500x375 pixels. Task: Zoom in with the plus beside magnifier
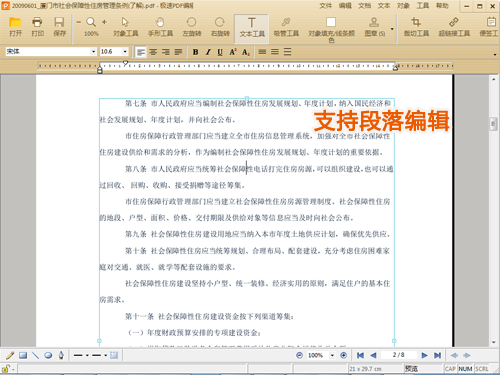[104, 22]
